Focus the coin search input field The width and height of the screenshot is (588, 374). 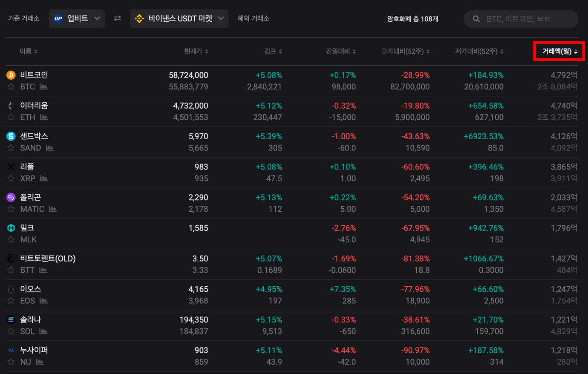pyautogui.click(x=521, y=19)
